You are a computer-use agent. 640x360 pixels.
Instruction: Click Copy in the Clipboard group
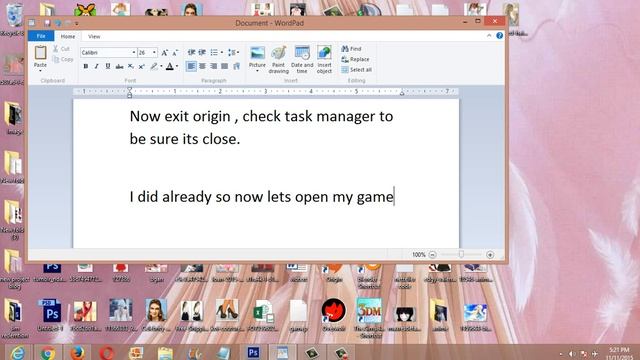pos(62,59)
